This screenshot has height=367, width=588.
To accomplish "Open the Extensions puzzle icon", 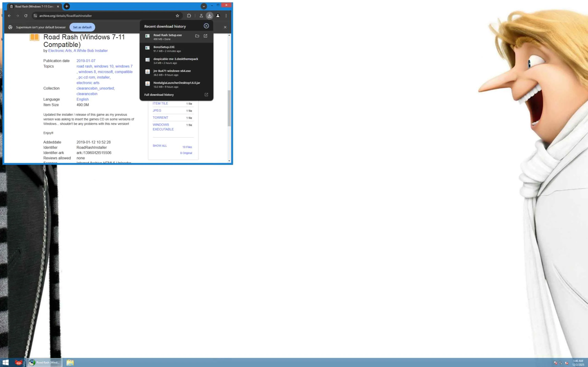I will pos(189,16).
